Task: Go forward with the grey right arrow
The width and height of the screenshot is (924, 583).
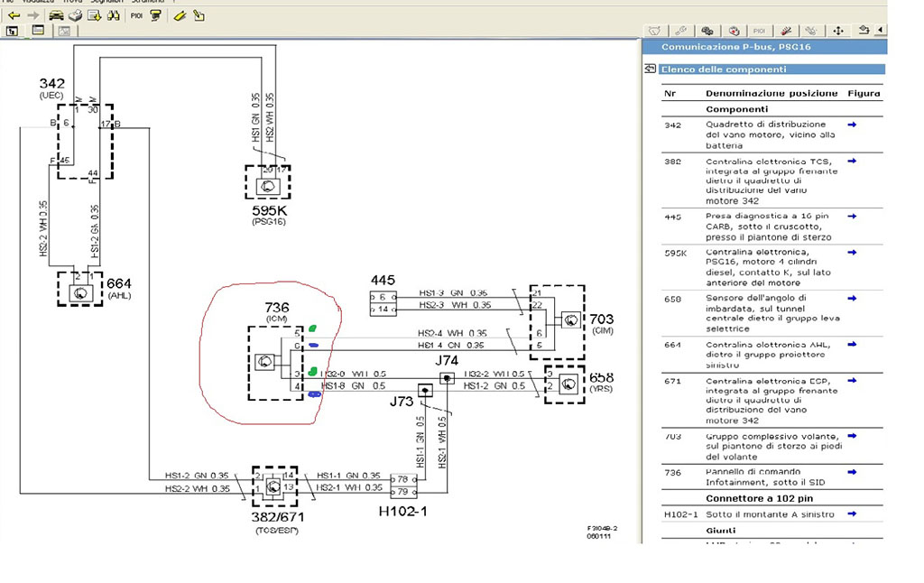Action: tap(33, 16)
